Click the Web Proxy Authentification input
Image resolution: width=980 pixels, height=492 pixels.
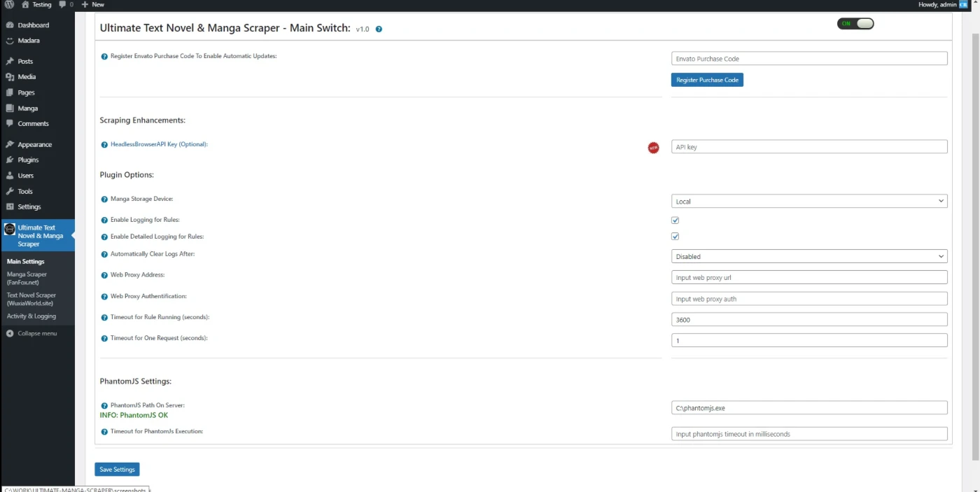[809, 299]
